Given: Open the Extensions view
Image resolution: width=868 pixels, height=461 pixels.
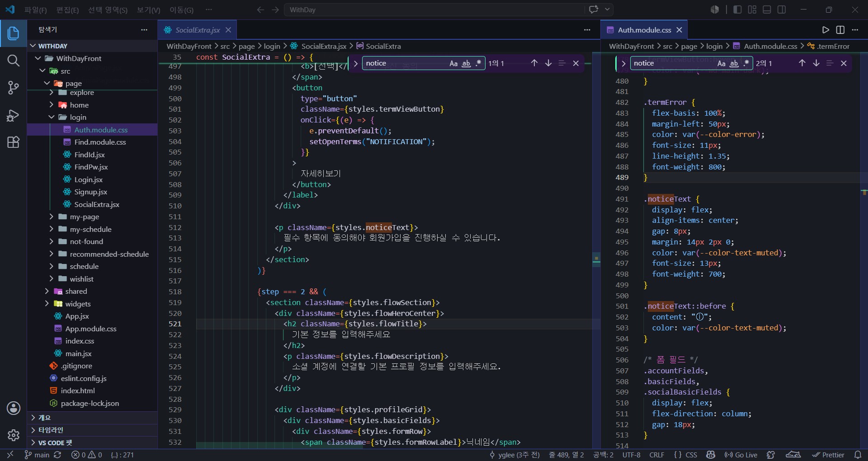Looking at the screenshot, I should (13, 142).
